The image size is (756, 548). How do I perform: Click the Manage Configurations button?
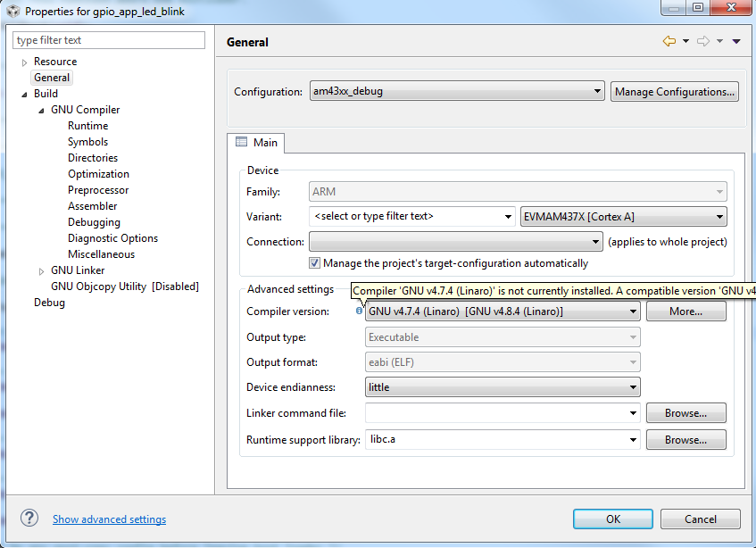point(675,92)
